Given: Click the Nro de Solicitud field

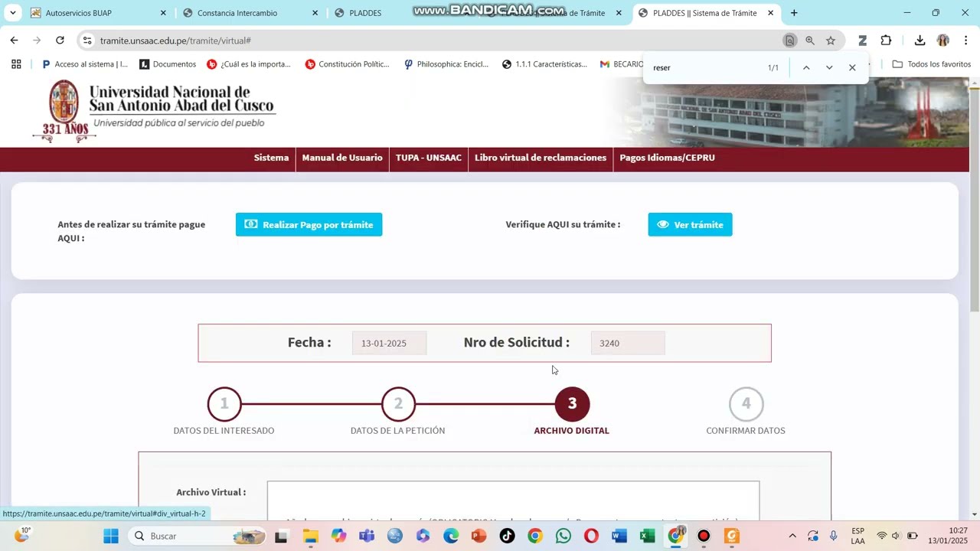Looking at the screenshot, I should coord(628,343).
